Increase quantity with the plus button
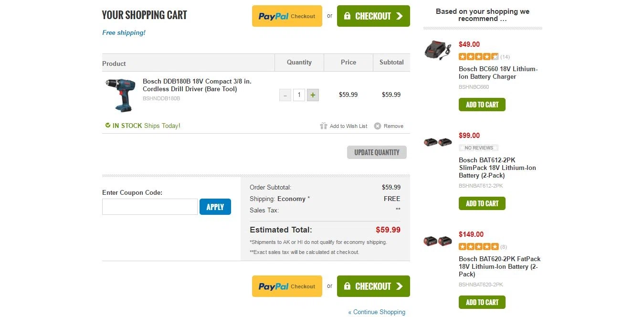644x317 pixels. pyautogui.click(x=313, y=95)
